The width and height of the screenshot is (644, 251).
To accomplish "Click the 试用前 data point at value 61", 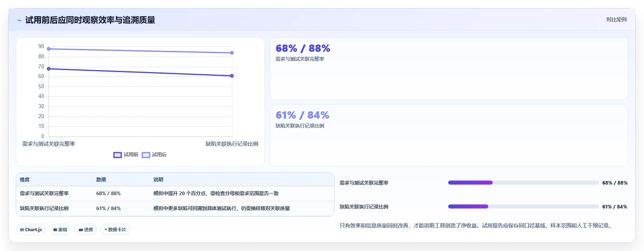I will [x=232, y=76].
